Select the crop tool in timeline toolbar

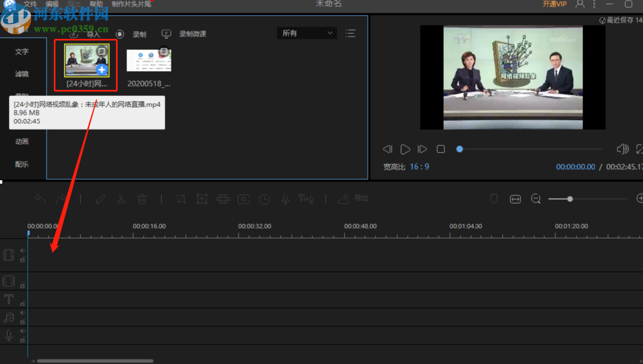[180, 199]
